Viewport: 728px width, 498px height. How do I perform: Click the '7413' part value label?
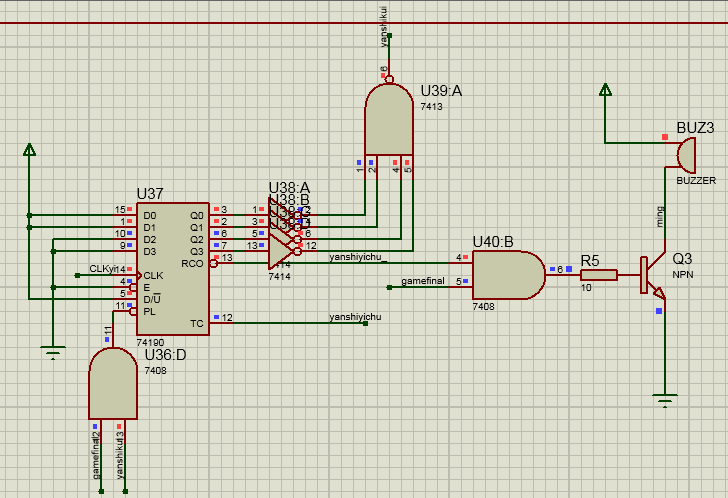point(431,106)
